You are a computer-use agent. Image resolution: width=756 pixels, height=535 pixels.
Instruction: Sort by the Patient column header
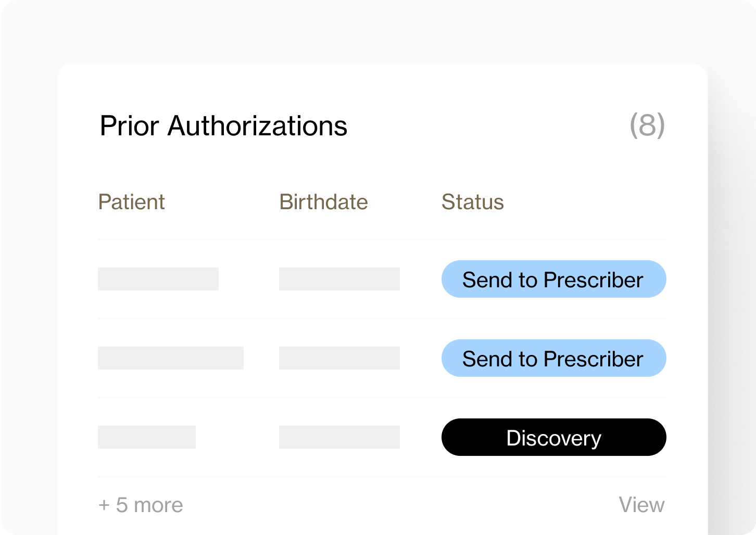point(131,202)
